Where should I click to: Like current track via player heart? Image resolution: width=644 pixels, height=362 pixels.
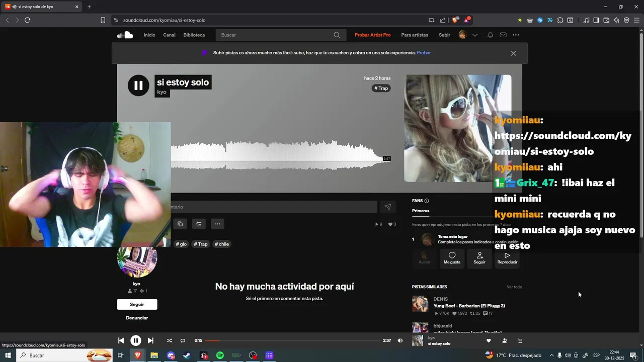coord(489,340)
